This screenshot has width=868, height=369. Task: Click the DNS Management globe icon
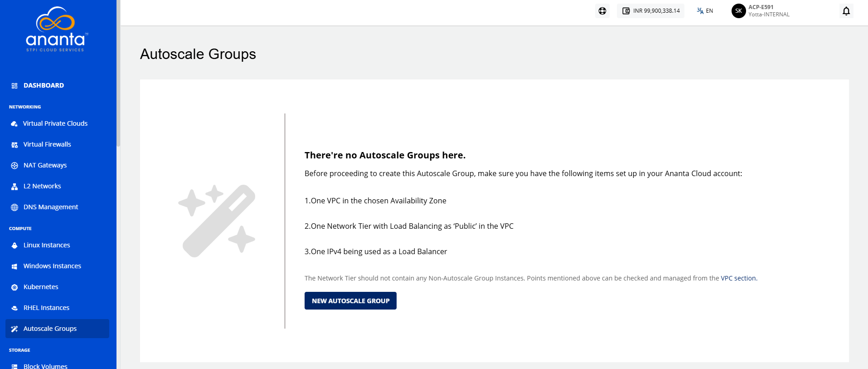click(15, 207)
